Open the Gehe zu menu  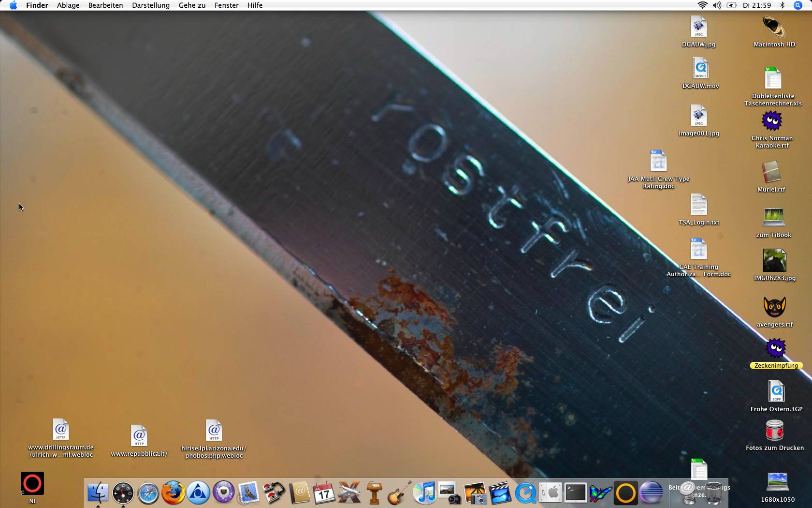tap(192, 5)
